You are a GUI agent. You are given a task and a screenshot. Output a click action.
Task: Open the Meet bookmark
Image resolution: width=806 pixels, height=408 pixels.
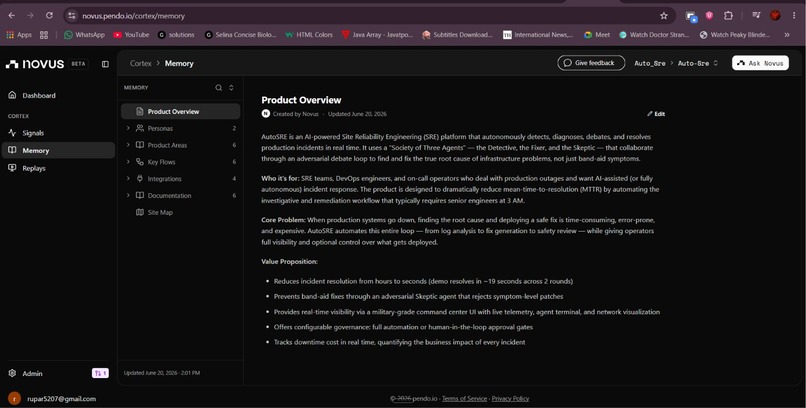(597, 35)
